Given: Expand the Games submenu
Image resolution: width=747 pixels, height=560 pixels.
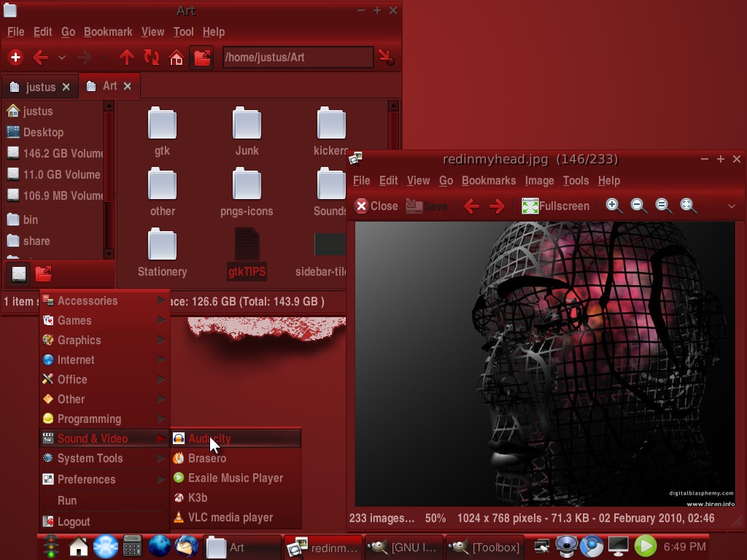Looking at the screenshot, I should tap(104, 321).
